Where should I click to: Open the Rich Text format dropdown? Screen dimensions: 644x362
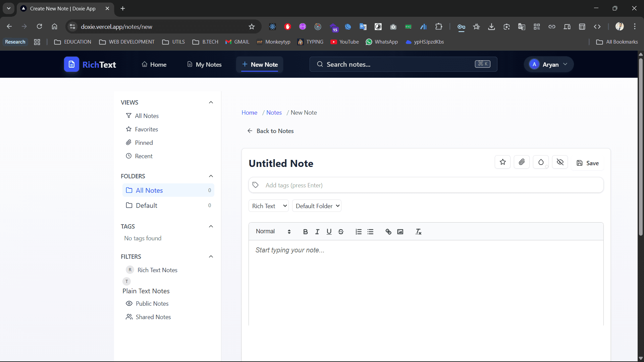268,205
